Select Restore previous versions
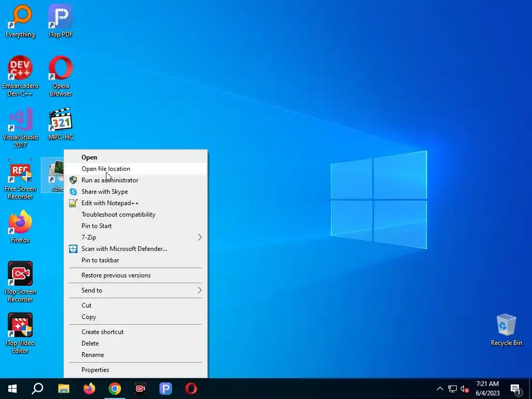The image size is (532, 399). (x=136, y=275)
